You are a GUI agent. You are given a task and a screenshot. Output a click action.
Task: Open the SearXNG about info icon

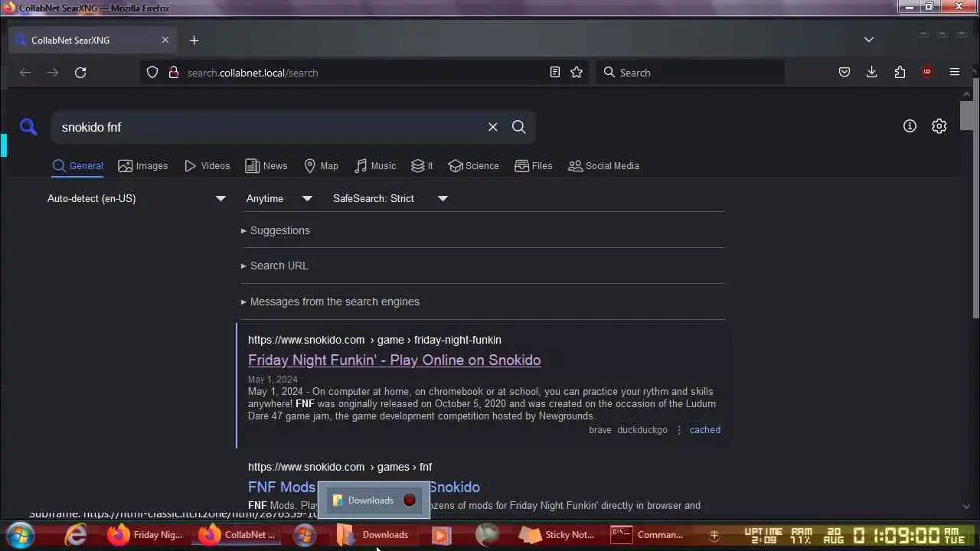[x=910, y=126]
